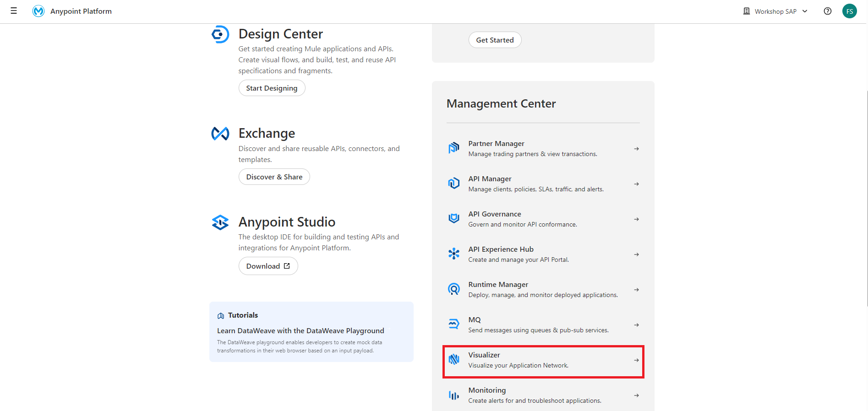The image size is (868, 411).
Task: Click the Anypoint Studio icon
Action: pos(220,222)
